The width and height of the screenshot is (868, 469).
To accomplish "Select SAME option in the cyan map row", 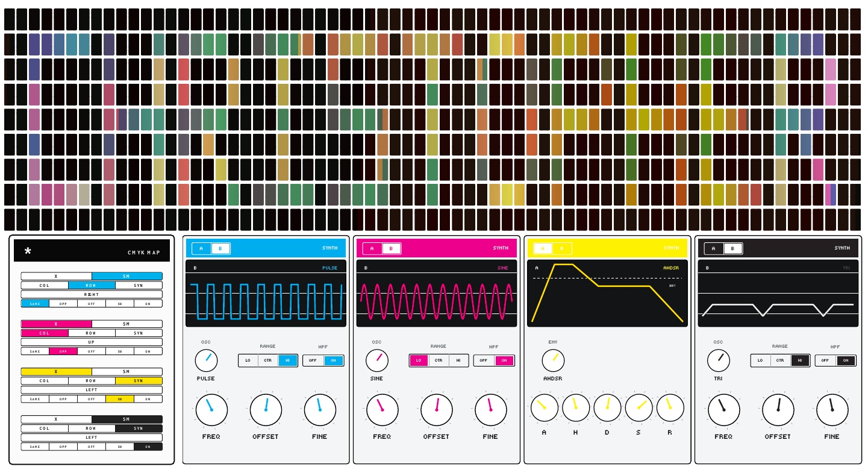I will point(35,303).
